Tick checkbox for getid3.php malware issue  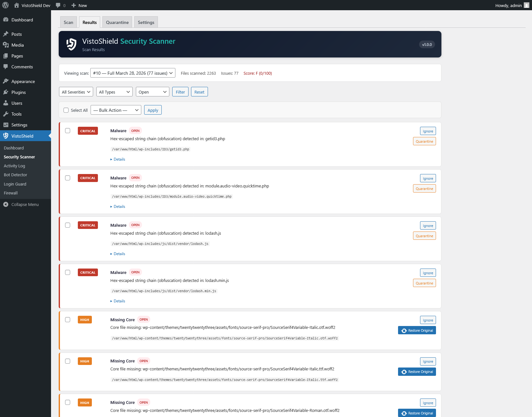point(68,131)
